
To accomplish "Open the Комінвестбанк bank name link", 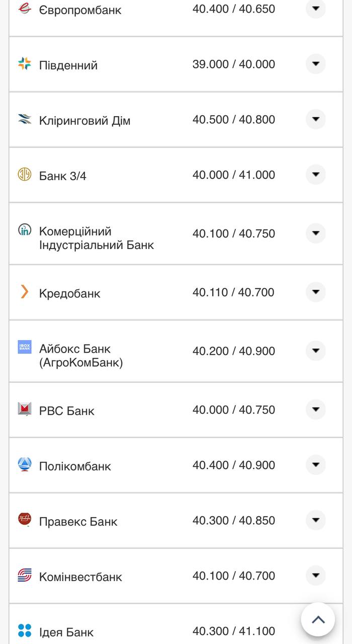I will pyautogui.click(x=80, y=577).
